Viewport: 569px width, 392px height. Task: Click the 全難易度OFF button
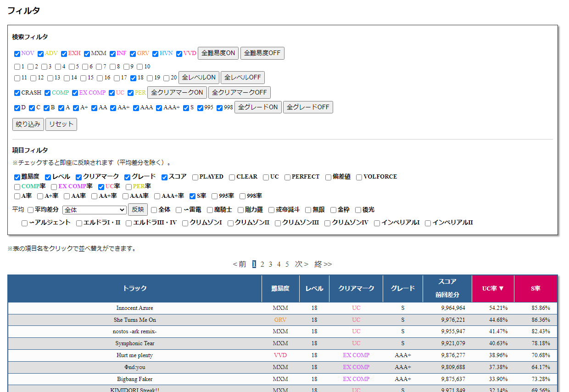tap(262, 53)
